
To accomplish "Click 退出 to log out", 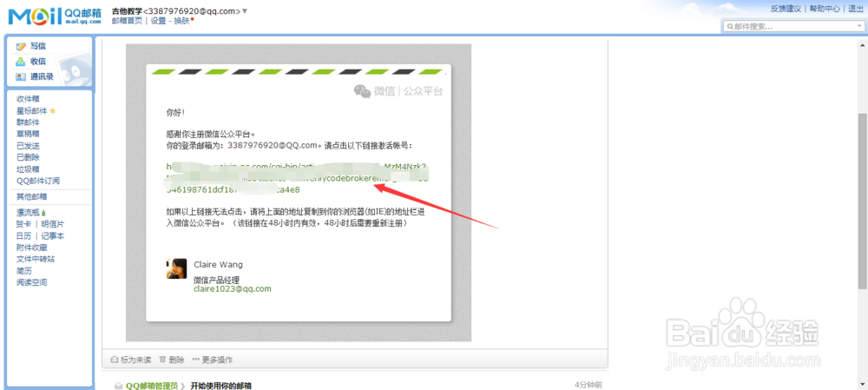I will click(x=855, y=9).
